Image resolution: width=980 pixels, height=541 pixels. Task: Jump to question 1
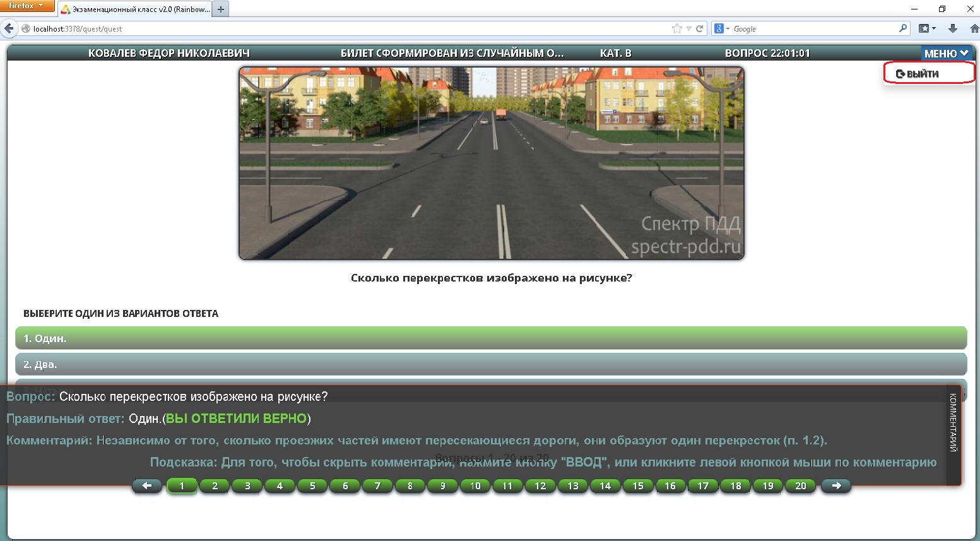tap(182, 485)
